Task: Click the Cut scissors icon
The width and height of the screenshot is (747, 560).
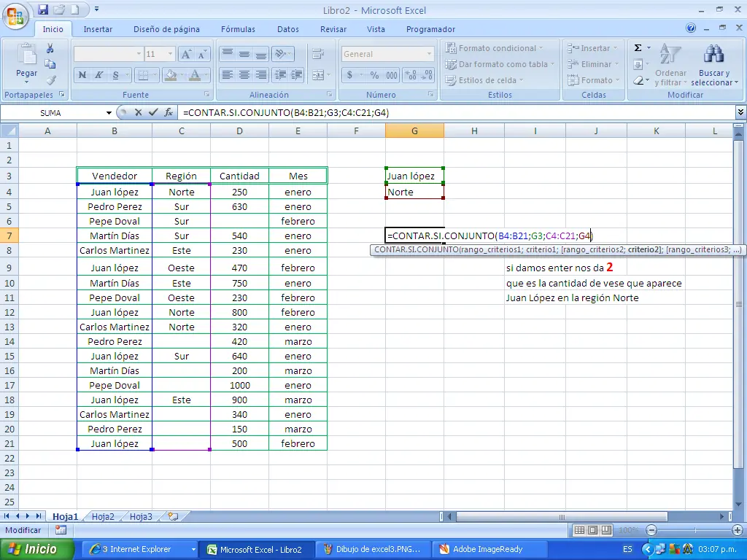Action: (x=50, y=48)
